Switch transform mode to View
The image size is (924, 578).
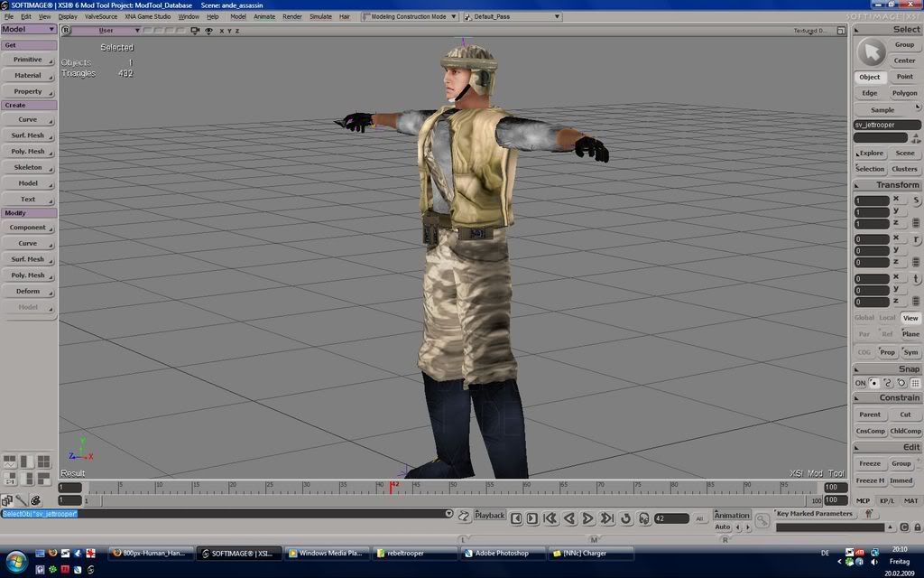910,318
